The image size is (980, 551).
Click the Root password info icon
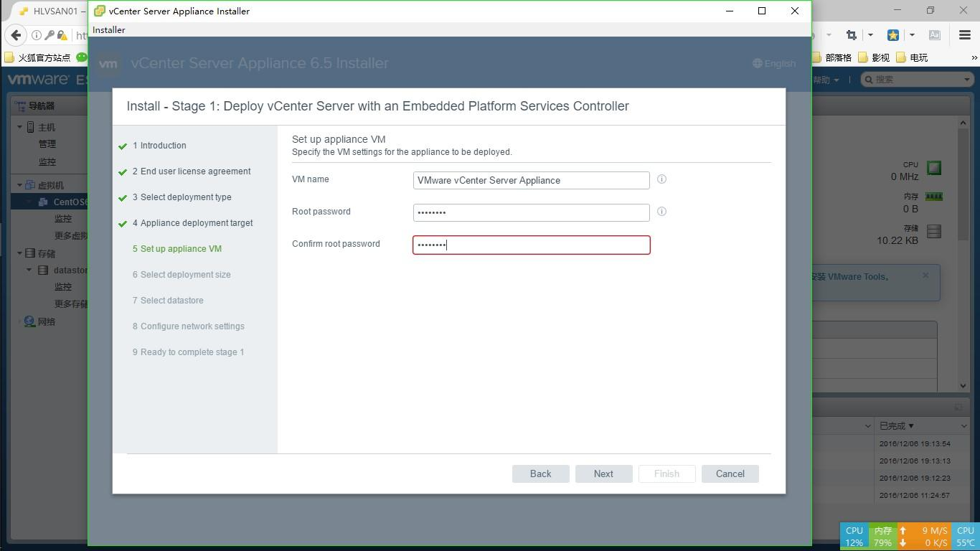(661, 212)
